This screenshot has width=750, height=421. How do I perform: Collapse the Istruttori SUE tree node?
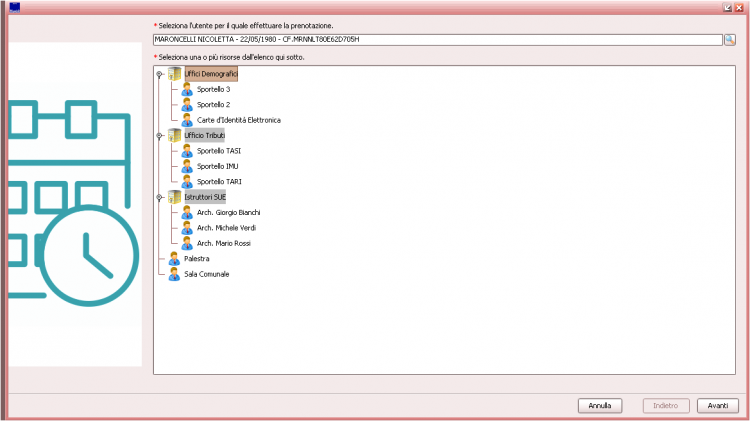pos(159,197)
